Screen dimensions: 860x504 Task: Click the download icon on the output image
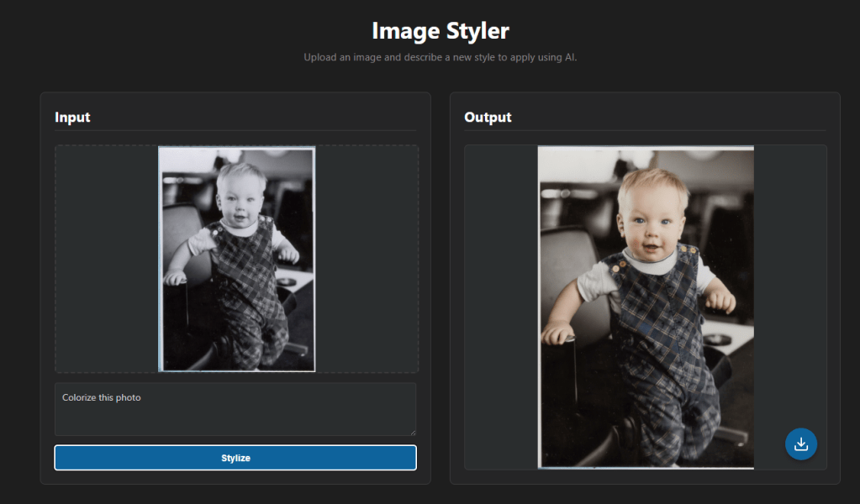pyautogui.click(x=800, y=444)
